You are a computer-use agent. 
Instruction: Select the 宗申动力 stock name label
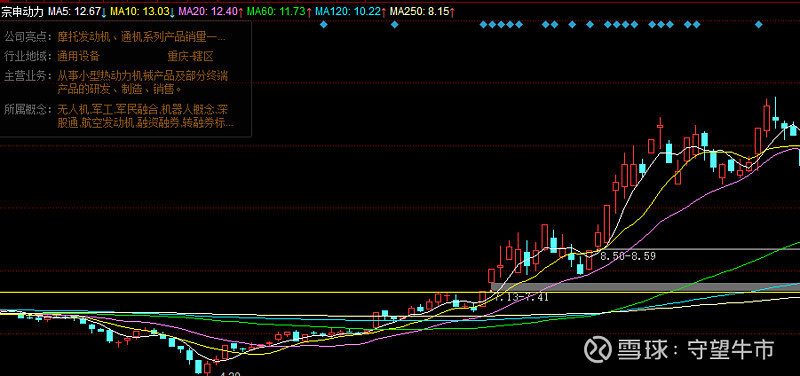coord(22,11)
